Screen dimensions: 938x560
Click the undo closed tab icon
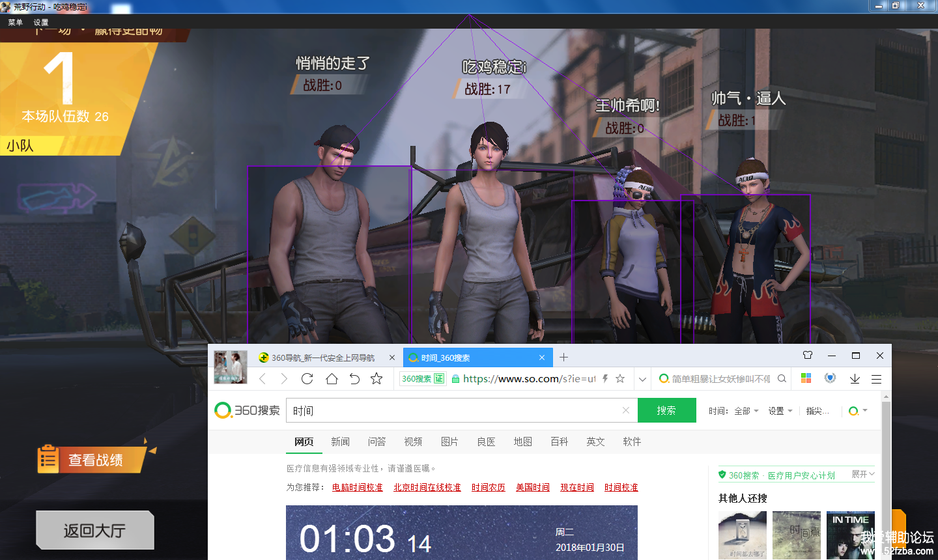pos(354,378)
